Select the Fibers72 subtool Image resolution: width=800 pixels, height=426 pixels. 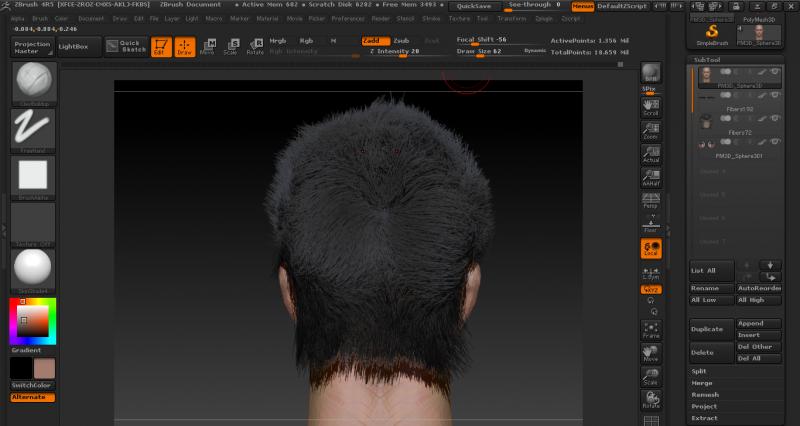click(x=738, y=124)
